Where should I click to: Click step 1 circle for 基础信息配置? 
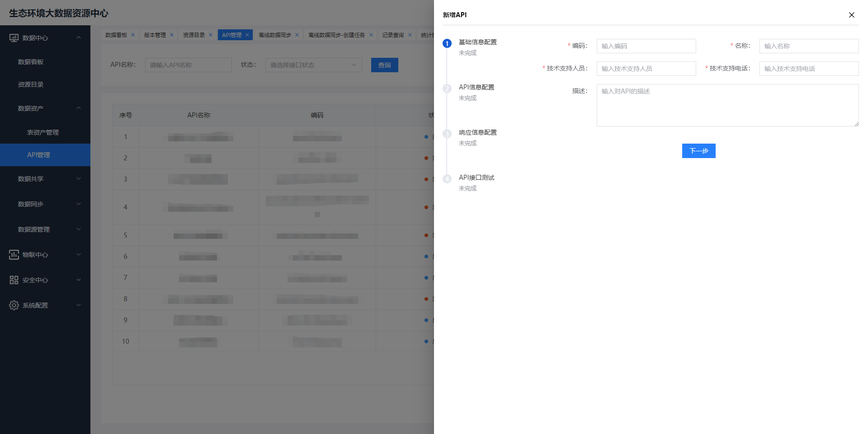(x=447, y=43)
